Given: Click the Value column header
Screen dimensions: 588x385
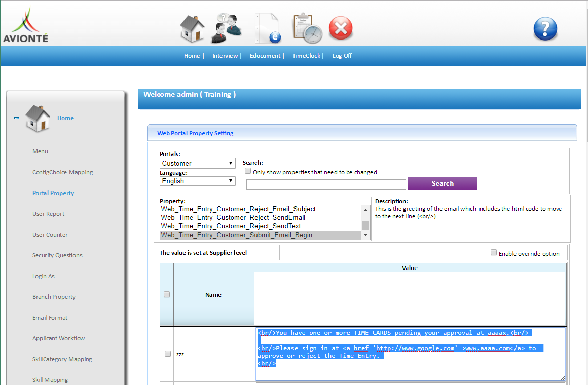Looking at the screenshot, I should coord(410,267).
